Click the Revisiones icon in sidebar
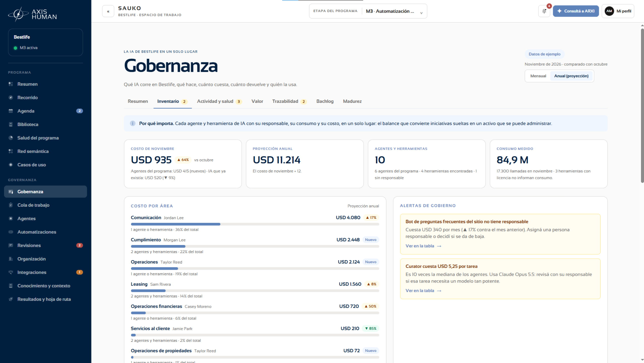 tap(11, 245)
